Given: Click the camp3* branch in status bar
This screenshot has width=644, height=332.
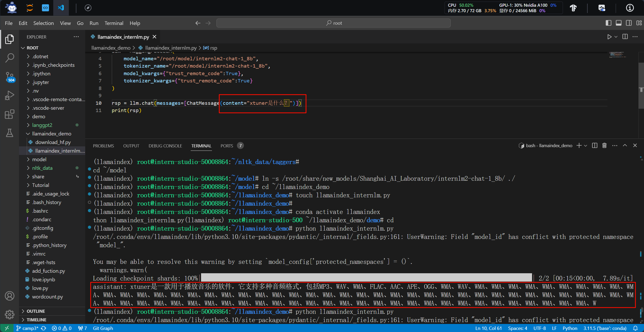Looking at the screenshot, I should [28, 328].
